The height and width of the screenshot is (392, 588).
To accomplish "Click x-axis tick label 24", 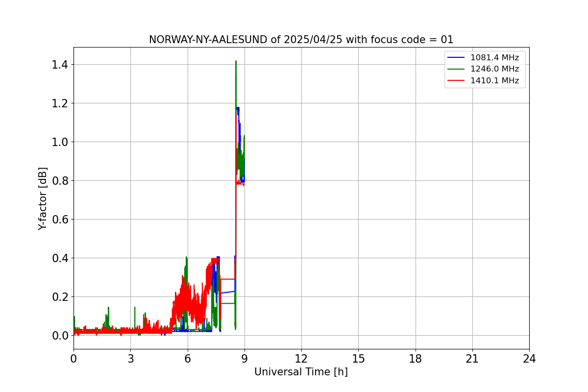I will (x=529, y=359).
